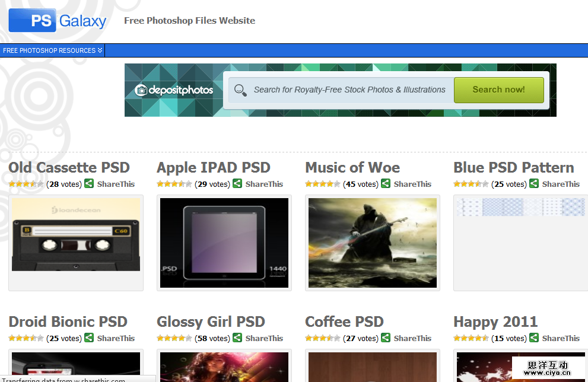Open the Apple iPad thumbnail image
Screen dimensions: 588x382
(x=224, y=243)
